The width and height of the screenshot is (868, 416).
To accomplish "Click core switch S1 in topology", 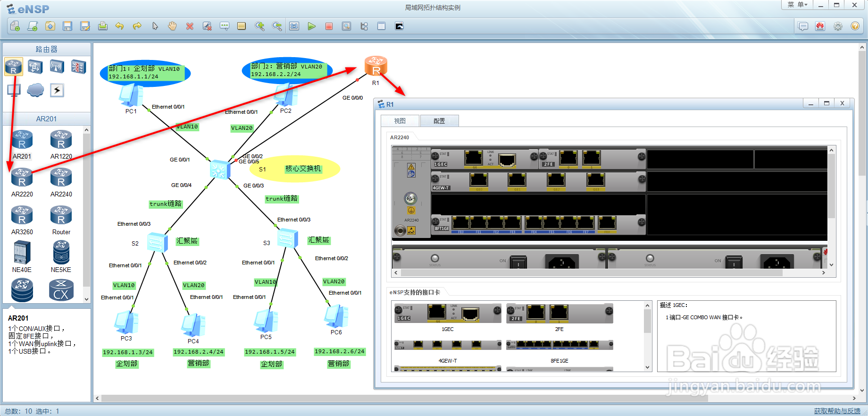I will click(219, 170).
